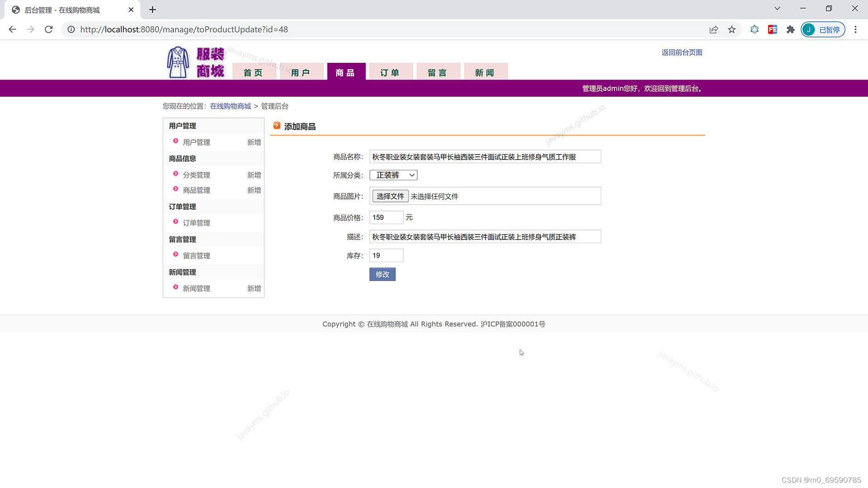Click the 服装商城 coat logo
Image resolution: width=868 pixels, height=488 pixels.
tap(196, 62)
